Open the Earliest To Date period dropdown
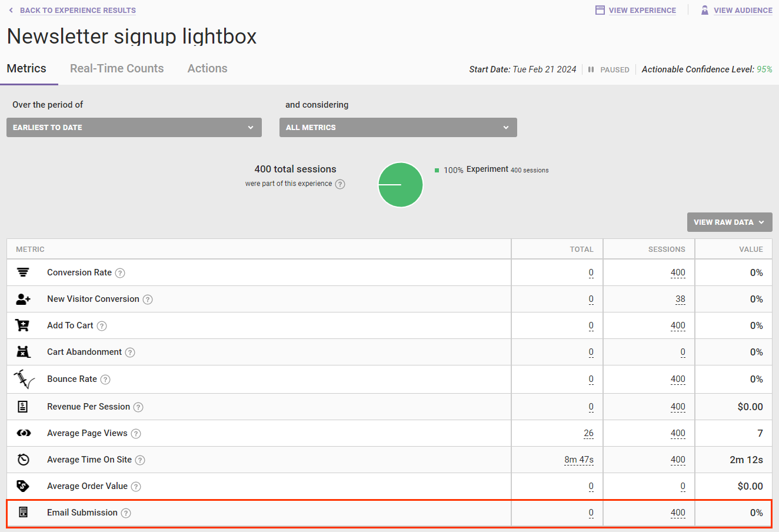Viewport: 779px width, 532px height. pyautogui.click(x=134, y=127)
